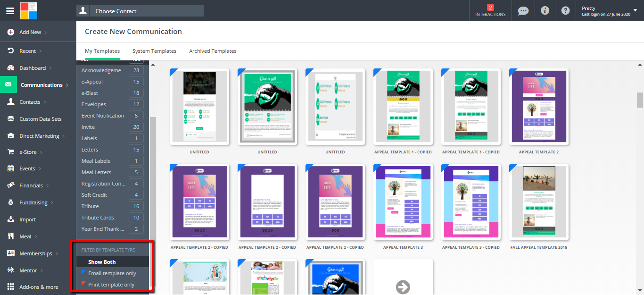Click the e-Store shopping cart icon
This screenshot has width=644, height=295.
(10, 152)
